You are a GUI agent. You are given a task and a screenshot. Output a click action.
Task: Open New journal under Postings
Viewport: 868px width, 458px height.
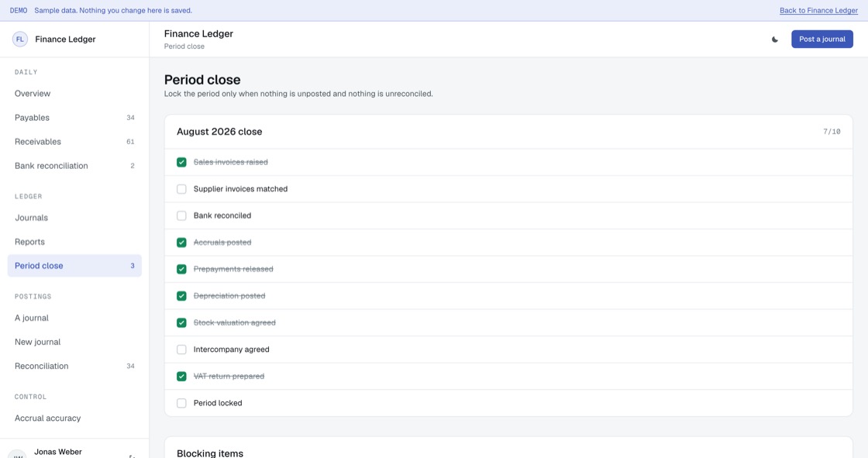point(74,342)
